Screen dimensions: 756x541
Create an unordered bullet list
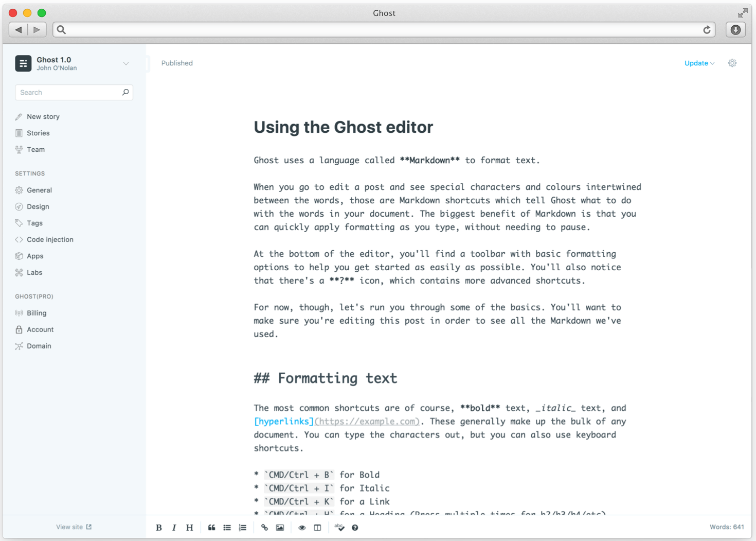coord(227,528)
